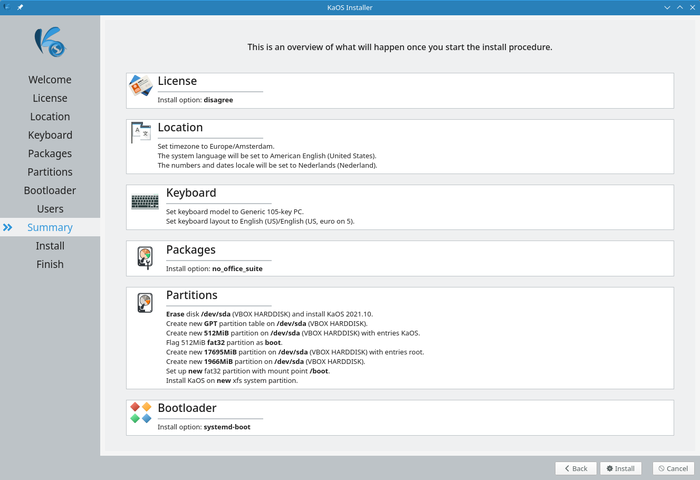Minimize the KaOS Installer window
The height and width of the screenshot is (480, 700).
point(665,7)
